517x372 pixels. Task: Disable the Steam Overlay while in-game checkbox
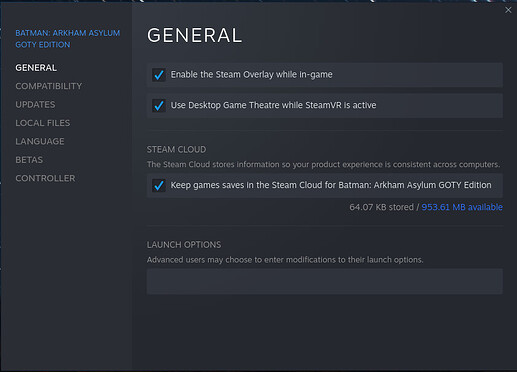coord(159,75)
